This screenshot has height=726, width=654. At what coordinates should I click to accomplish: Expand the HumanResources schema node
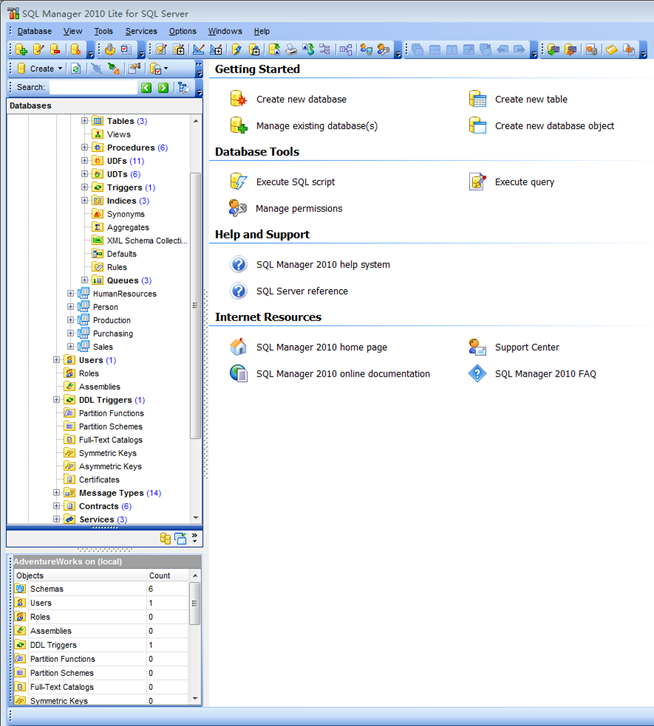(x=70, y=293)
